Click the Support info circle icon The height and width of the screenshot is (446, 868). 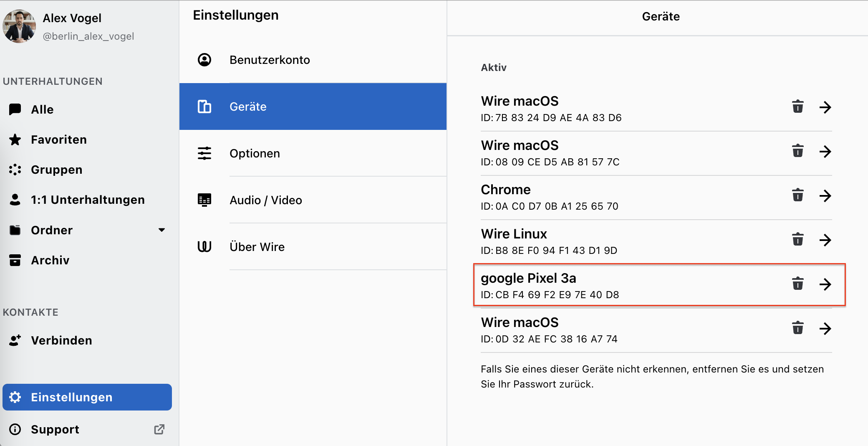click(15, 429)
